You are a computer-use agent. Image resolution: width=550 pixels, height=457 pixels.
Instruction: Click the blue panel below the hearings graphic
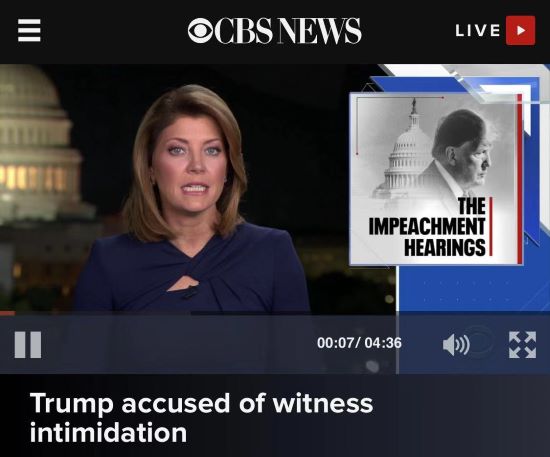coord(474,288)
